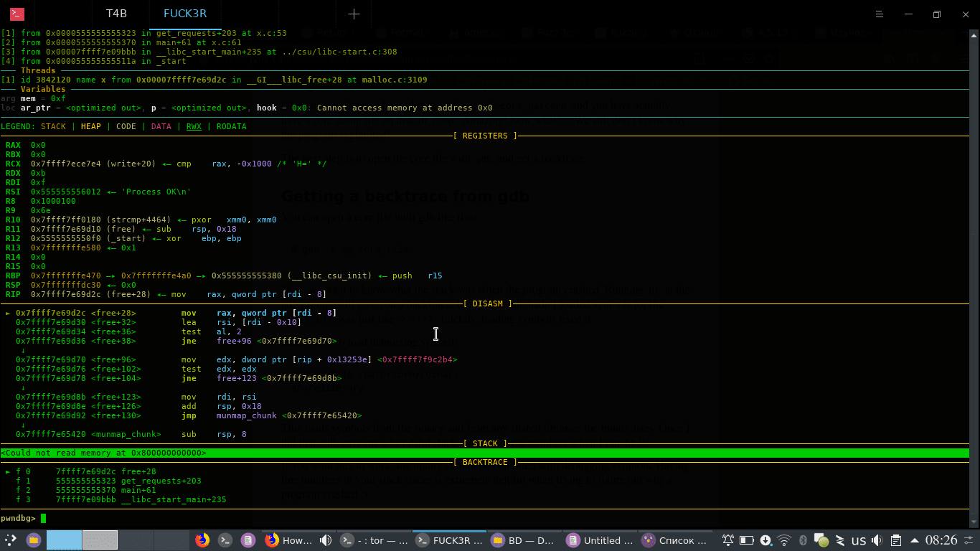Viewport: 980px width, 551px height.
Task: Open the application launcher in the taskbar
Action: pyautogui.click(x=11, y=540)
